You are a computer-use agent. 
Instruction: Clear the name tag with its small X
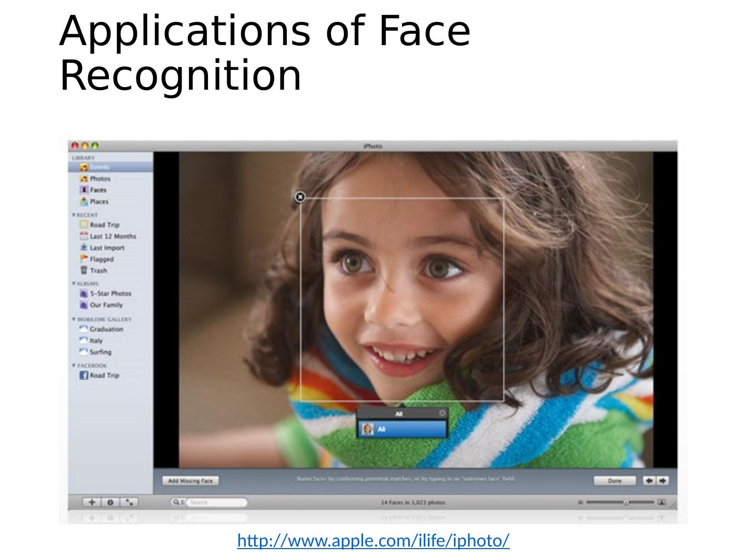(442, 413)
